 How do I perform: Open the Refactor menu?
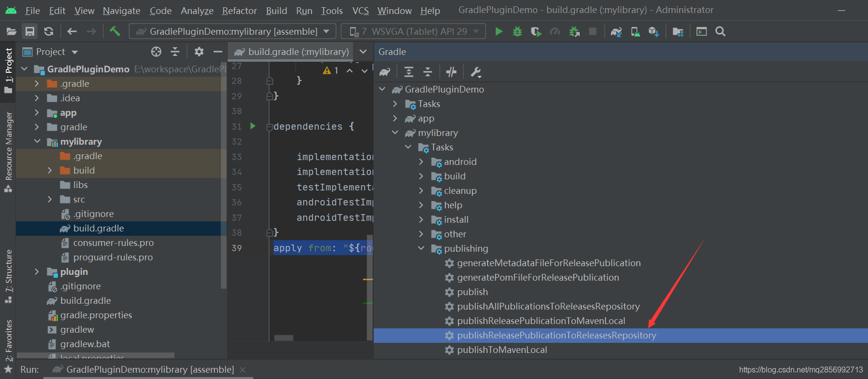[x=239, y=11]
